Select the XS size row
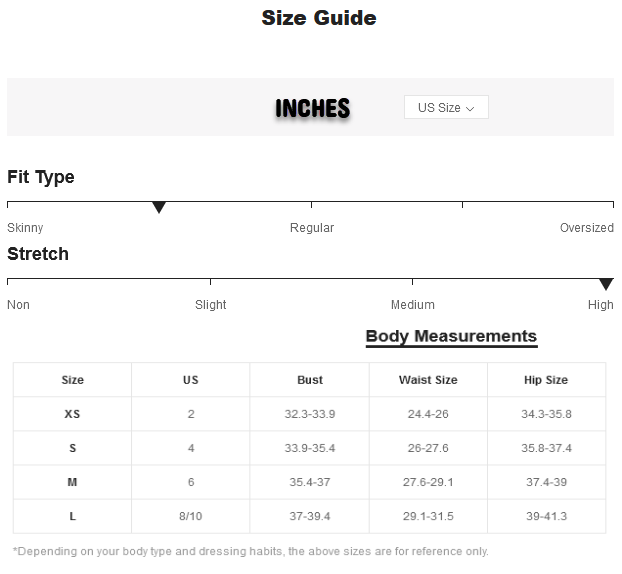622x574 pixels. tap(72, 414)
